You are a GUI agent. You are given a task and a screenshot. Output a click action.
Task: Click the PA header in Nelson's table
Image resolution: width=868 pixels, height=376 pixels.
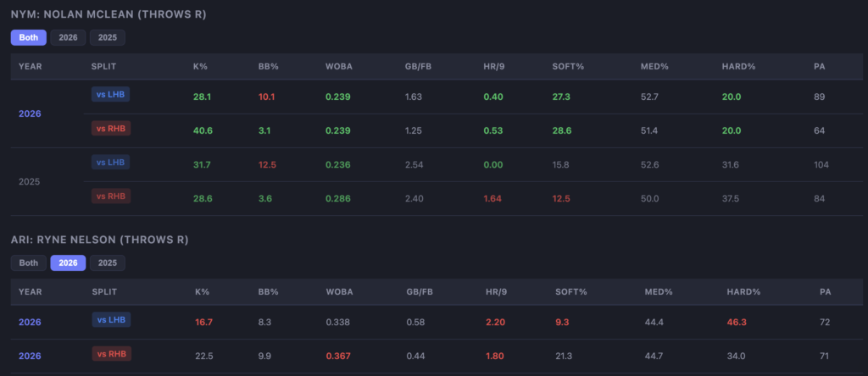(826, 291)
